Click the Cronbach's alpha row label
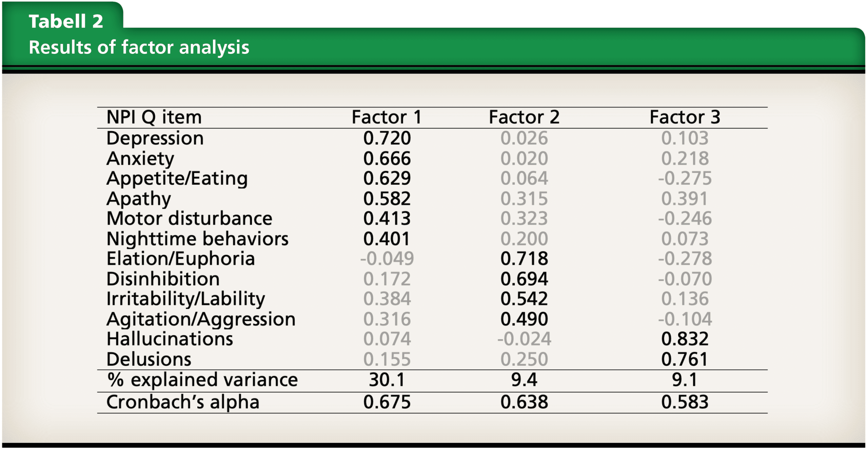 183,402
